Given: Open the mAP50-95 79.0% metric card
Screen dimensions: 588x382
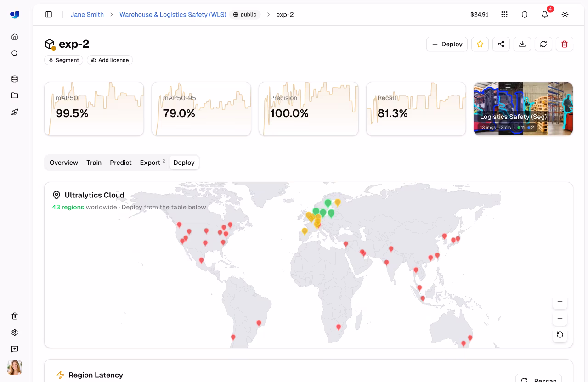Looking at the screenshot, I should 201,109.
